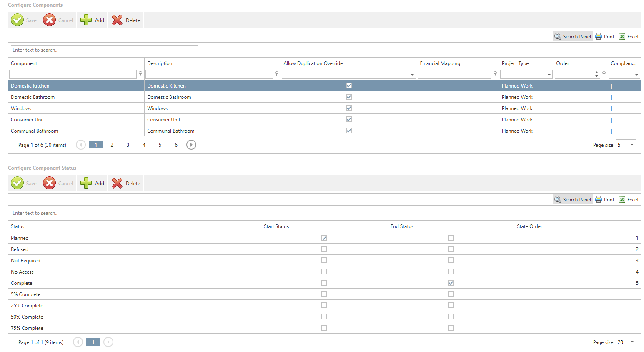644x352 pixels.
Task: Click the Delete icon in Configure Component Status
Action: coord(117,183)
